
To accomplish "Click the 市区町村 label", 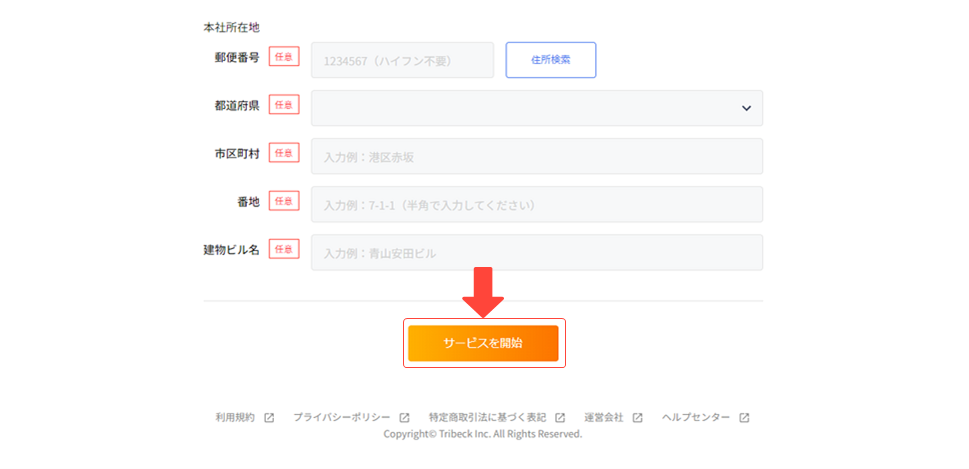I will pos(237,154).
